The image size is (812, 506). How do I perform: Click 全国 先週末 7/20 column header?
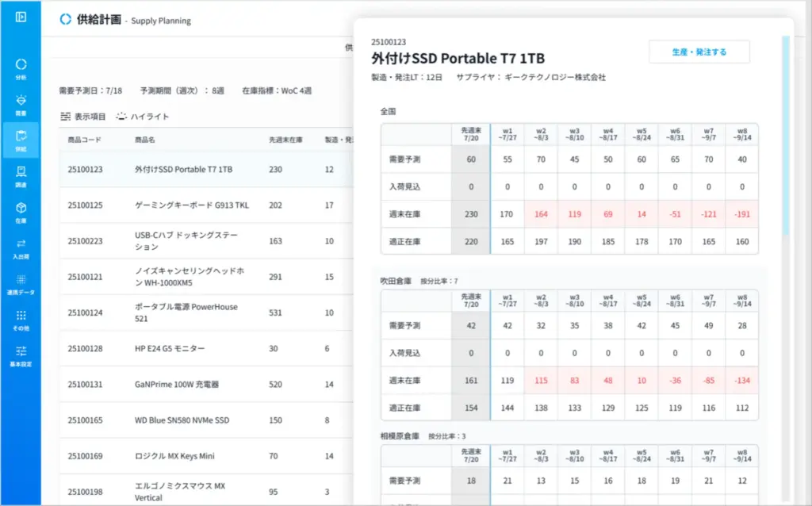coord(471,134)
